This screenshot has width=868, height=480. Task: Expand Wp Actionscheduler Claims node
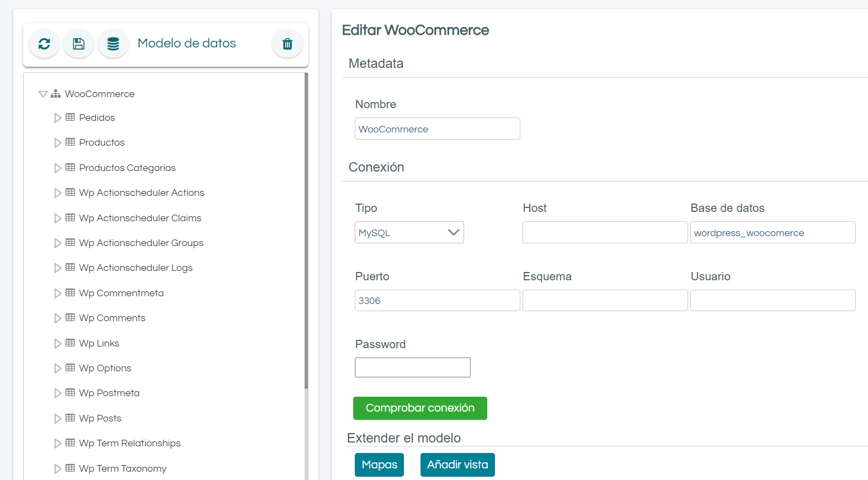click(x=57, y=218)
